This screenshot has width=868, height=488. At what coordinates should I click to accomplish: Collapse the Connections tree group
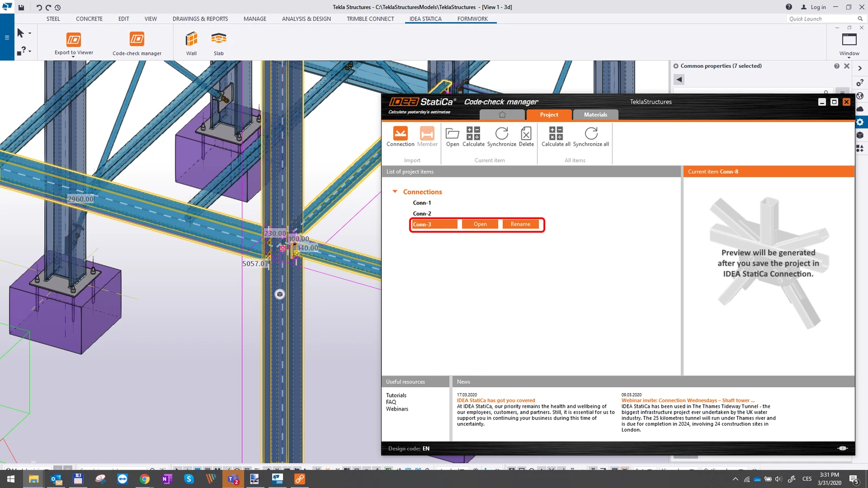(395, 191)
